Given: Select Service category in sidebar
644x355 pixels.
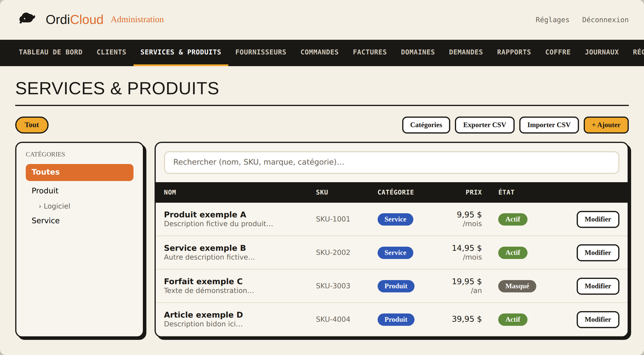Looking at the screenshot, I should (45, 220).
